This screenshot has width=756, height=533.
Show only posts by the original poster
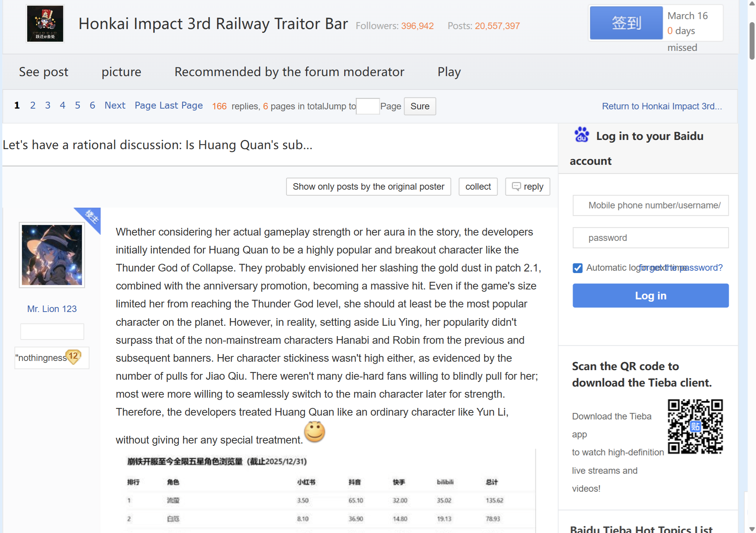pyautogui.click(x=368, y=187)
